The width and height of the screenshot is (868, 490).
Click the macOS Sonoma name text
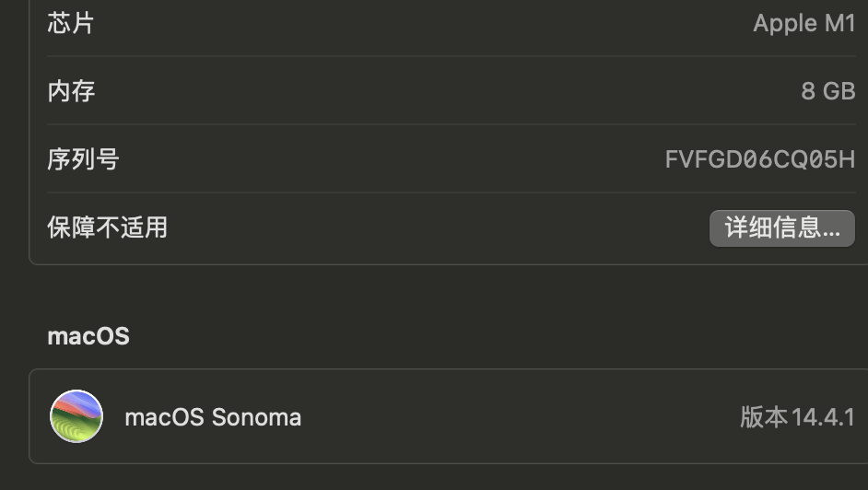(x=213, y=417)
